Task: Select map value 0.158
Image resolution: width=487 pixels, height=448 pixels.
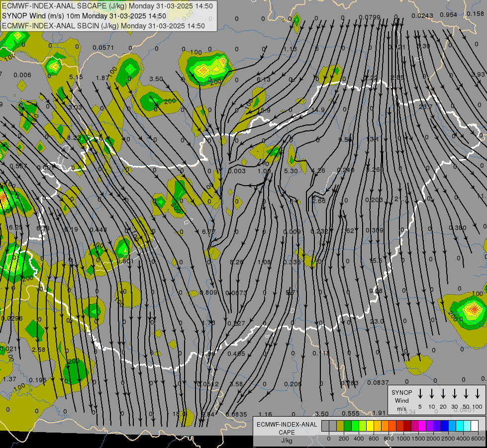Action: (475, 14)
